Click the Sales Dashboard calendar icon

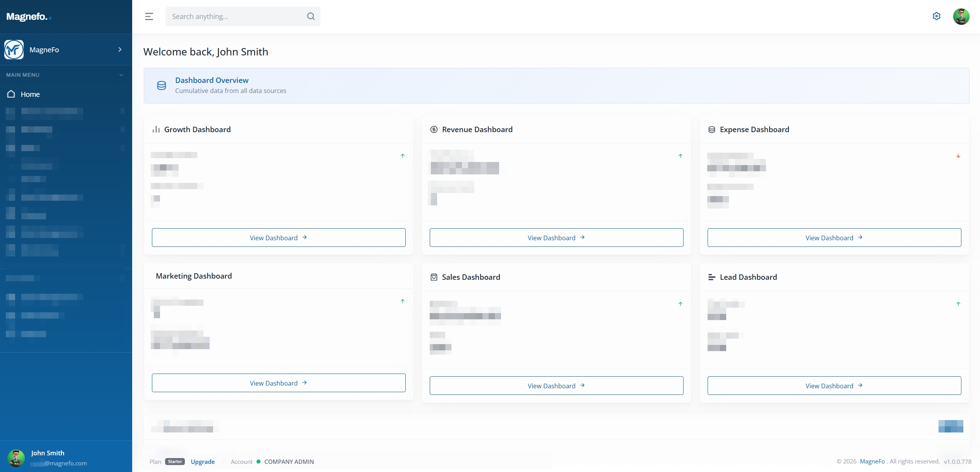434,277
